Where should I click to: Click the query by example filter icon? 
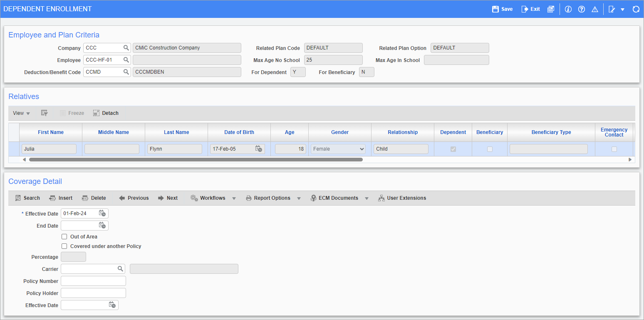tap(45, 113)
